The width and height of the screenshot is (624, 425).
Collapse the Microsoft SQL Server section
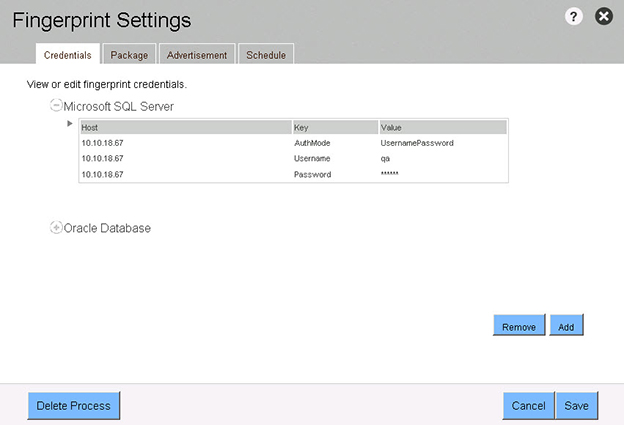(56, 105)
